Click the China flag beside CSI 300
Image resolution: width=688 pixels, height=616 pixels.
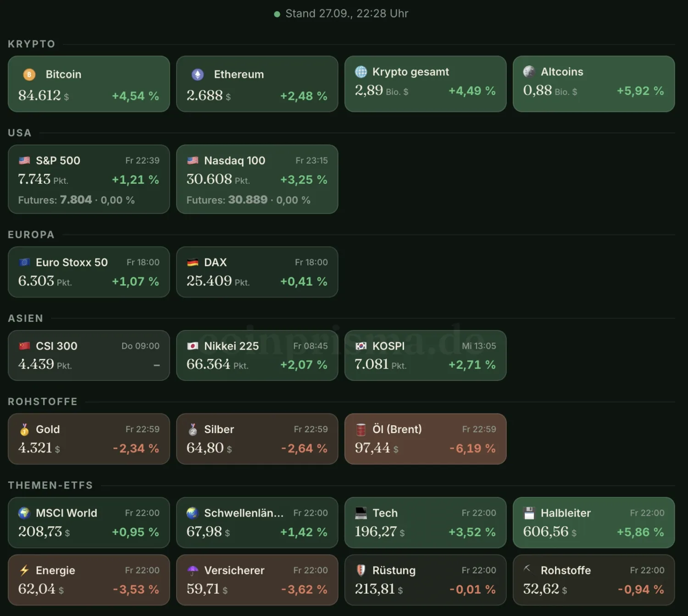pyautogui.click(x=24, y=346)
